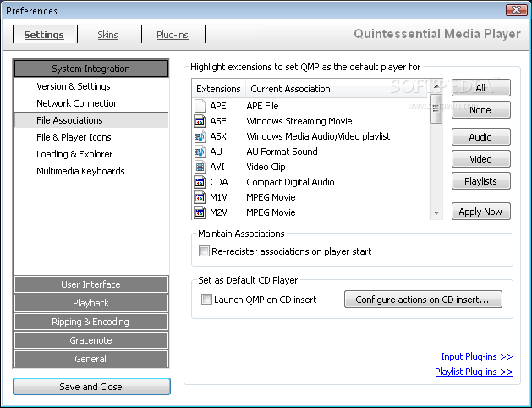Close the Preferences window
This screenshot has width=532, height=408.
[x=517, y=10]
